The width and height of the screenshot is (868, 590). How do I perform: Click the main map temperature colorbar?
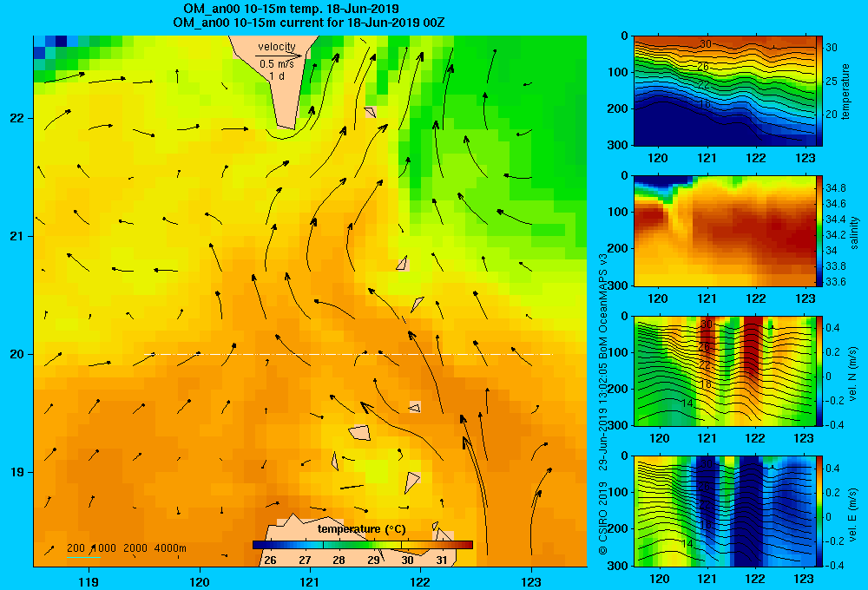pyautogui.click(x=363, y=545)
